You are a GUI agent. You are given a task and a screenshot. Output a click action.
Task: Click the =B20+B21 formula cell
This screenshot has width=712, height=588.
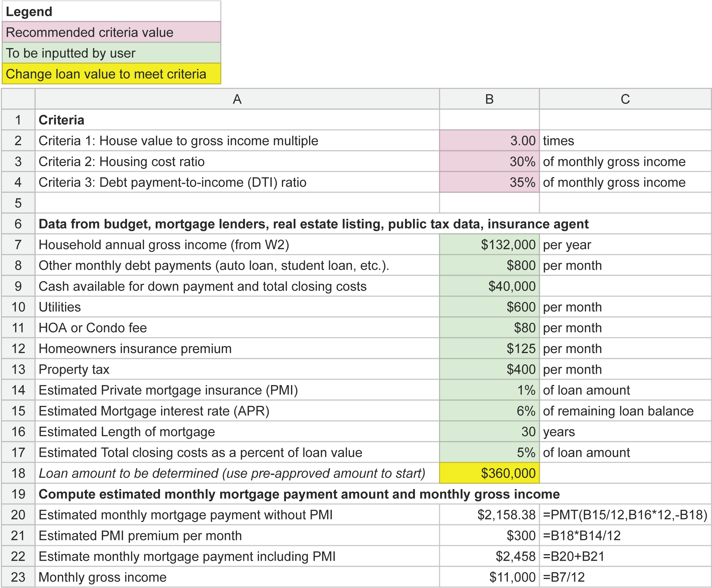(x=625, y=556)
